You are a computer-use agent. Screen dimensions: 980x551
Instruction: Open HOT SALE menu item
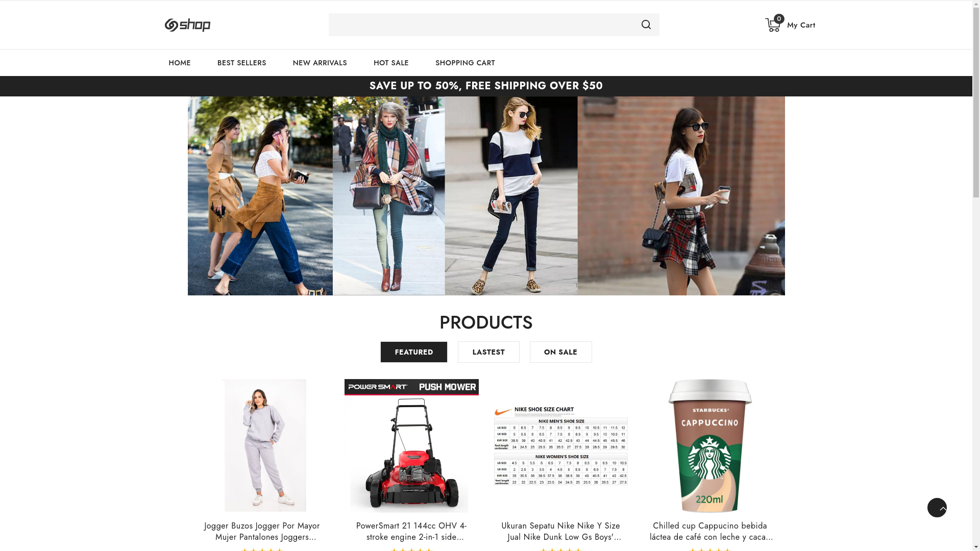(391, 63)
